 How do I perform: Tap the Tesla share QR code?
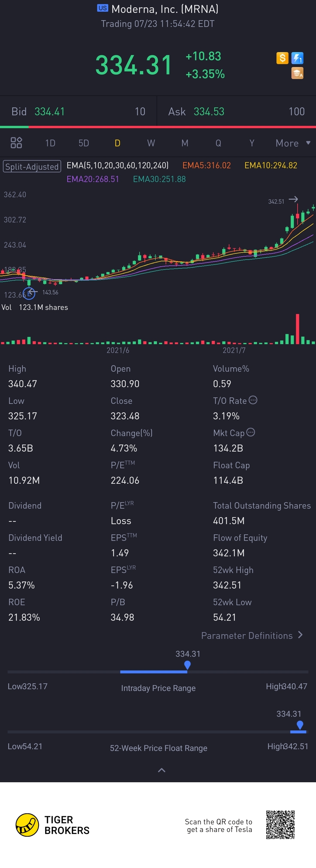click(280, 825)
